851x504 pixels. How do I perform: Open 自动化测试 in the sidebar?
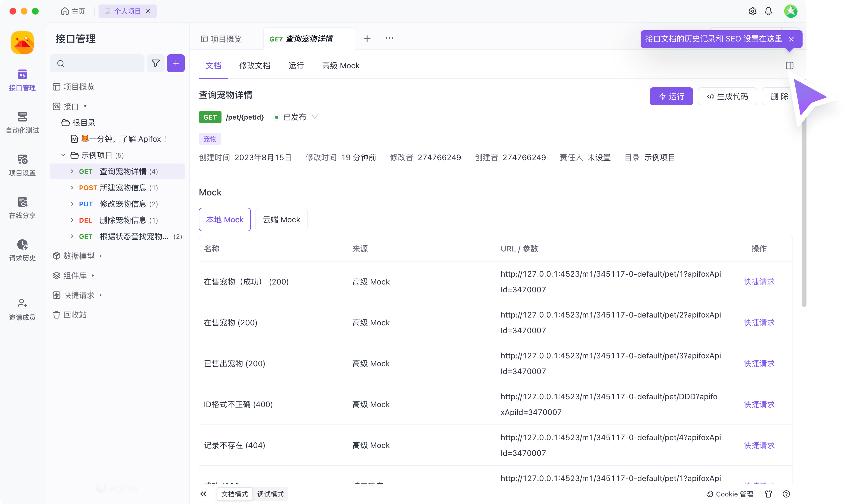(x=22, y=123)
